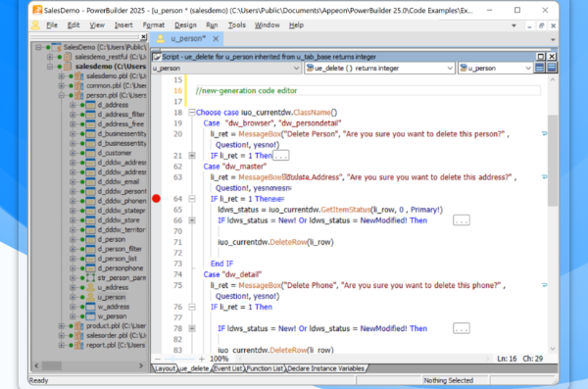Screen dimensions: 588x389
Task: Expand the folded IF block on line 78
Action: (x=192, y=328)
